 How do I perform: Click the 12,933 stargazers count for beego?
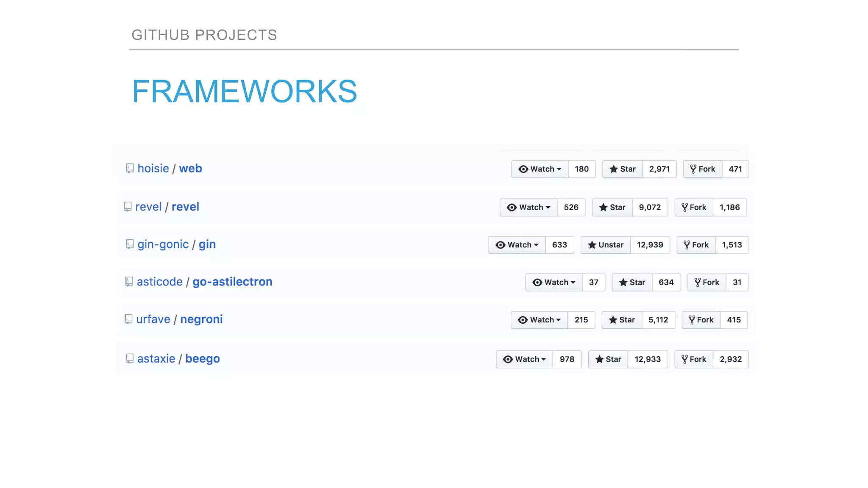click(647, 359)
